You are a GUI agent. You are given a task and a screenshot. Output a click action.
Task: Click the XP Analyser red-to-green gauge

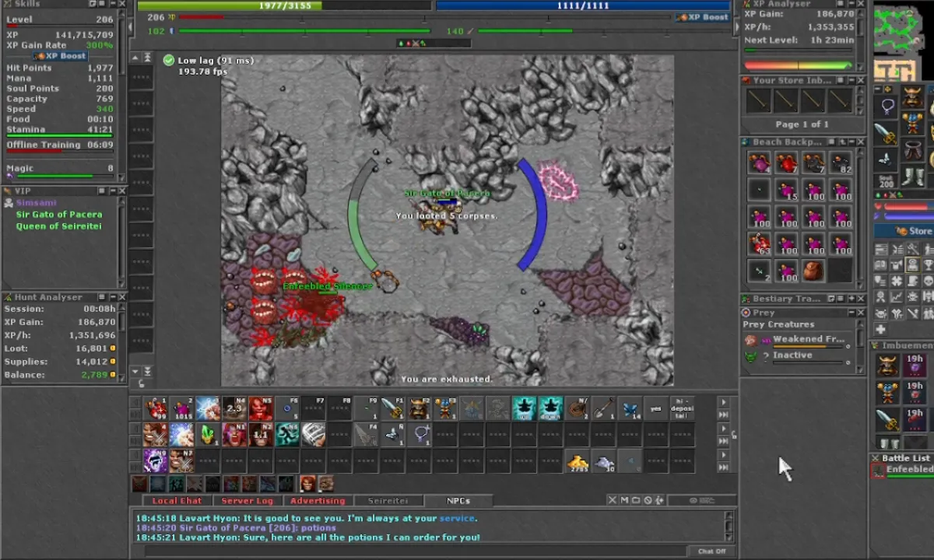point(798,65)
